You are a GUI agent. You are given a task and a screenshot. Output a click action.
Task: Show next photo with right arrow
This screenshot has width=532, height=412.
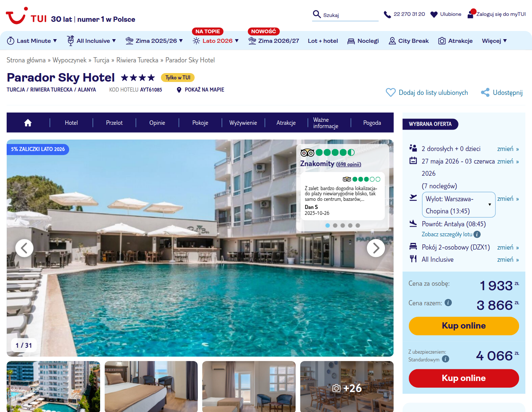coord(376,248)
